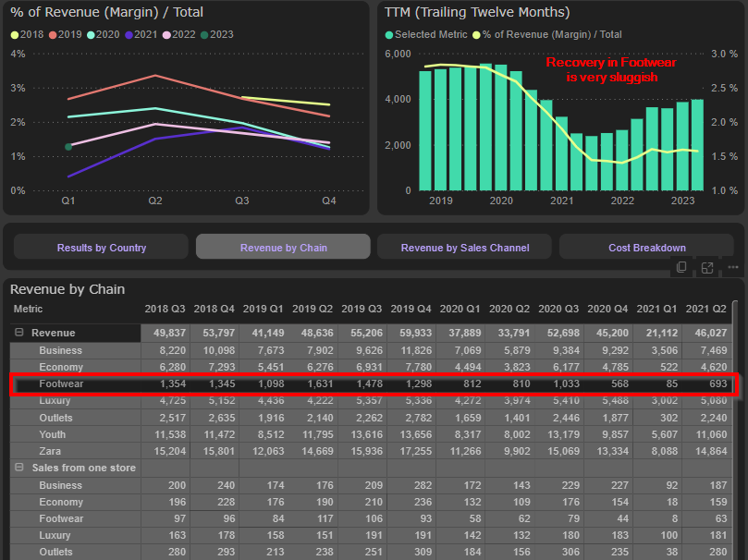Collapse the Revenue row group
The height and width of the screenshot is (560, 748).
click(x=18, y=333)
